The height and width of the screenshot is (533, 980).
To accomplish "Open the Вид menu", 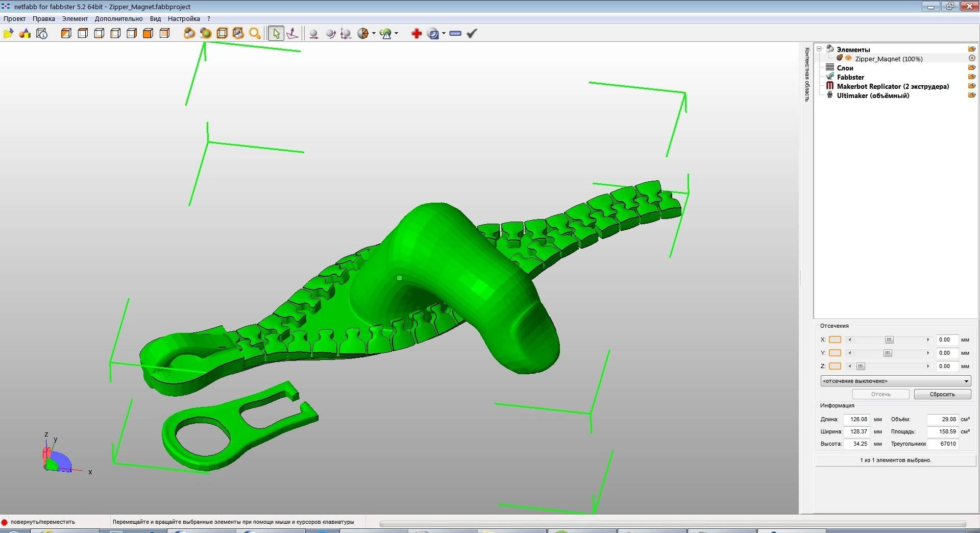I will coord(155,18).
